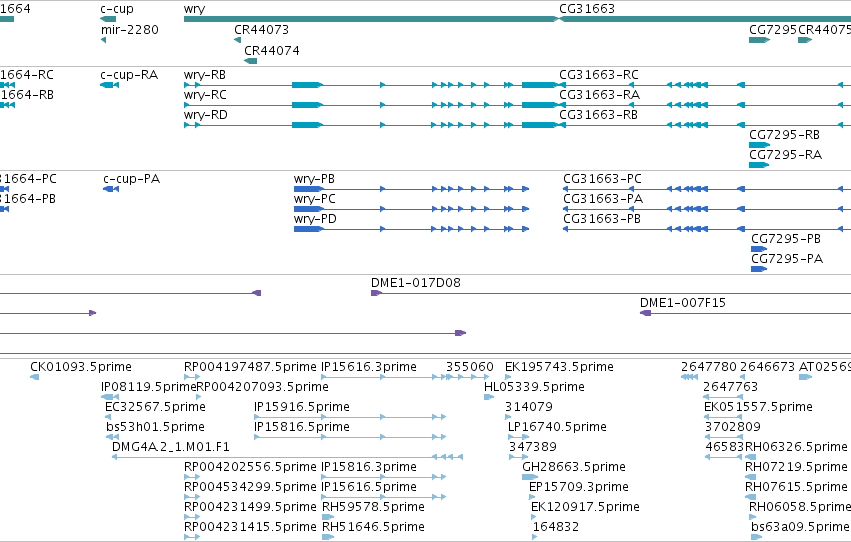Click the CG31663 gene label
The height and width of the screenshot is (542, 851).
pyautogui.click(x=587, y=9)
